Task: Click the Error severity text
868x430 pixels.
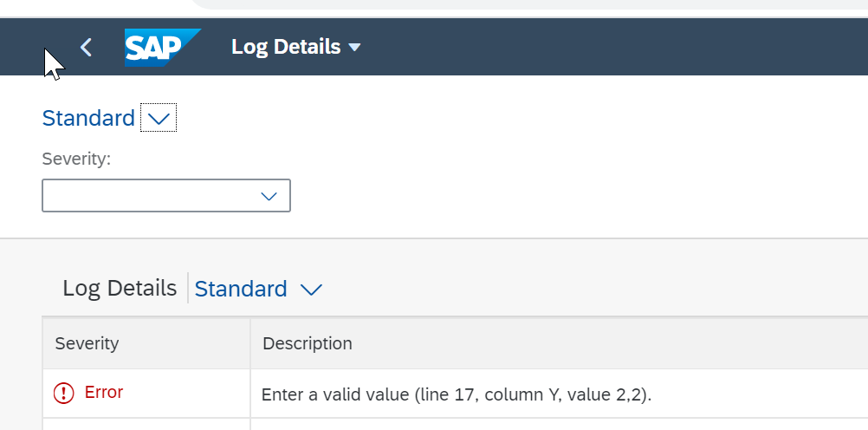Action: pyautogui.click(x=103, y=393)
